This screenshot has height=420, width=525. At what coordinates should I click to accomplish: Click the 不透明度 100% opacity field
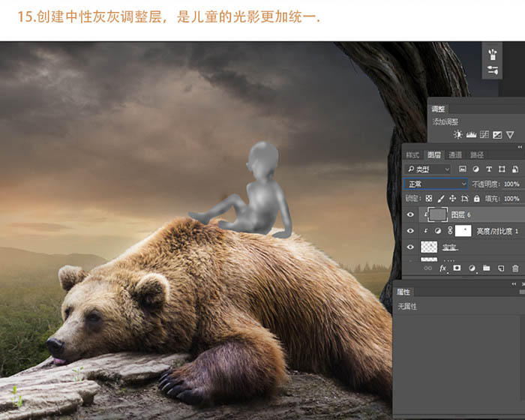tap(511, 184)
